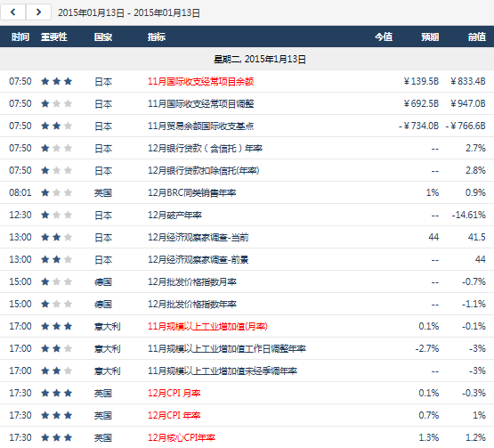
Task: Open 11月规模以上工业增加值工作日调整年率 indicator
Action: (226, 348)
